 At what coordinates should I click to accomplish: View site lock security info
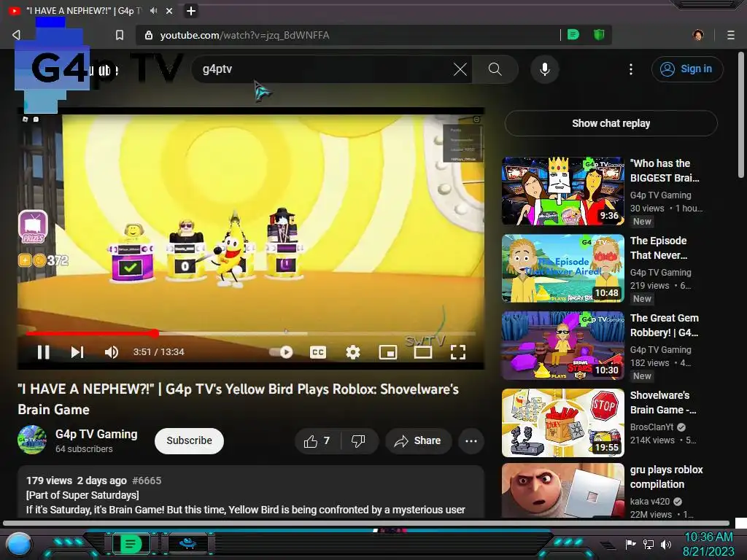click(x=149, y=35)
